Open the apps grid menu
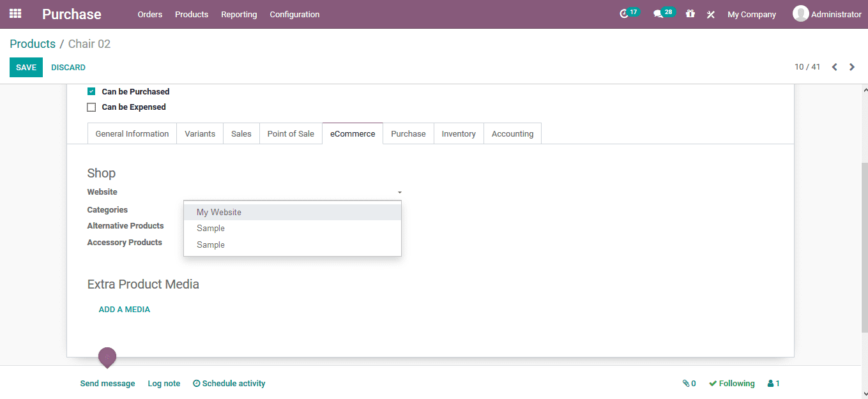Viewport: 868px width, 399px height. tap(15, 13)
